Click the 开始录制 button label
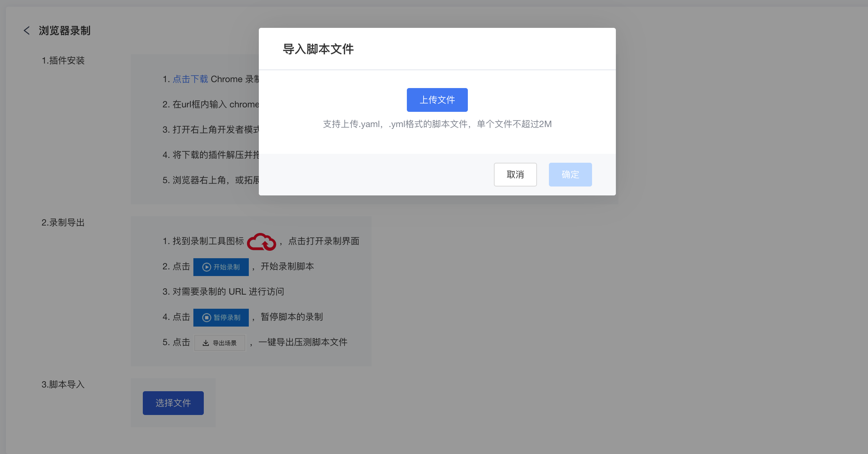This screenshot has height=454, width=868. click(x=226, y=267)
